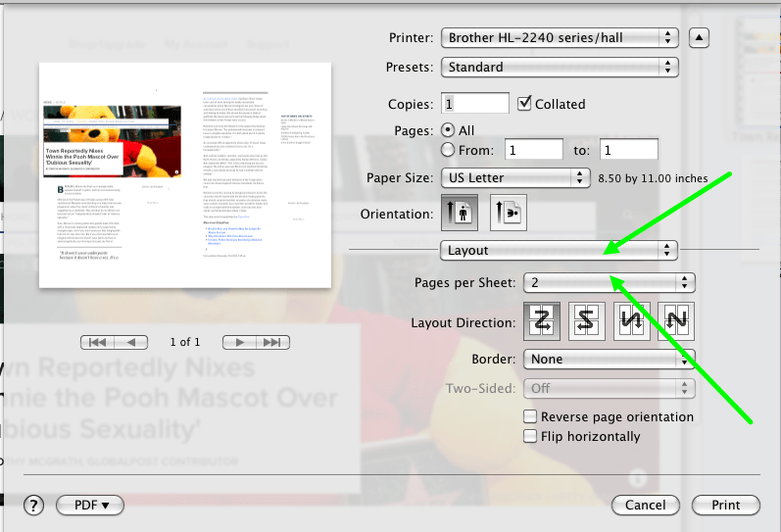The width and height of the screenshot is (781, 532).
Task: Choose Z-pattern left-to-right layout direction
Action: click(542, 321)
